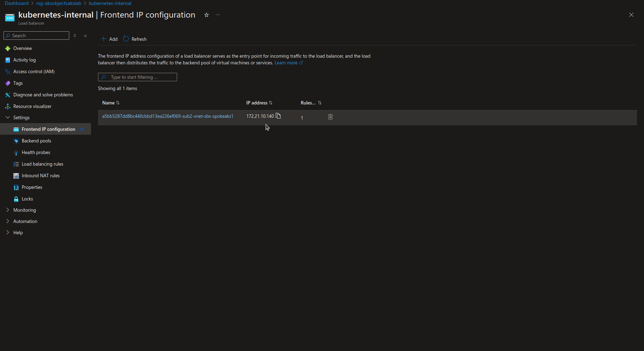Open Inbound NAT rules
Viewport: 644px width, 351px height.
click(41, 175)
